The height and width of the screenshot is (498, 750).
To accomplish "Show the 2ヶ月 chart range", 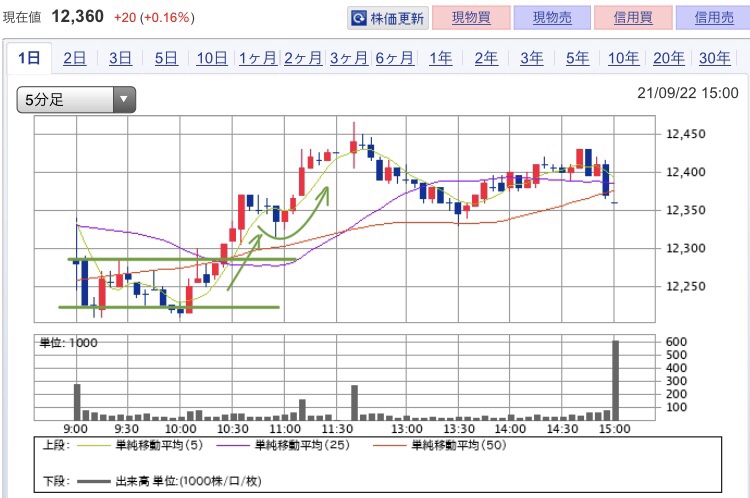I will pyautogui.click(x=303, y=58).
